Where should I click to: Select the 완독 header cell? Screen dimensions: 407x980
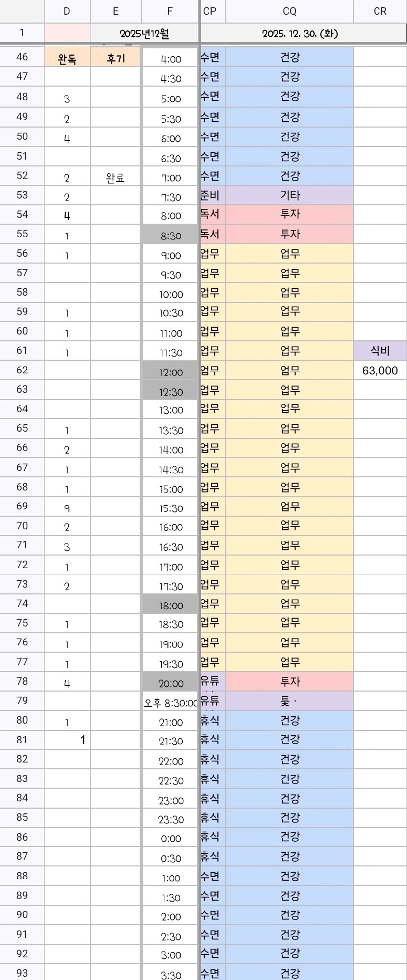pyautogui.click(x=67, y=59)
